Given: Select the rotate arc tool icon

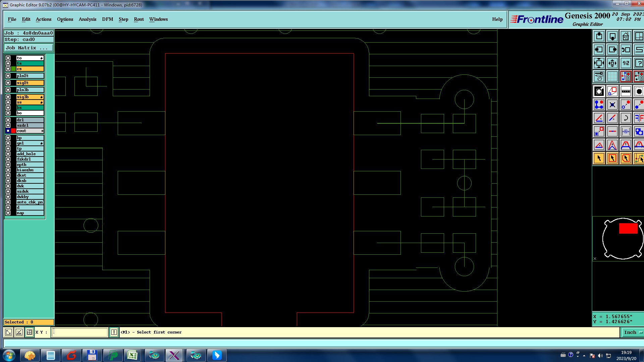Looking at the screenshot, I should pos(626,118).
